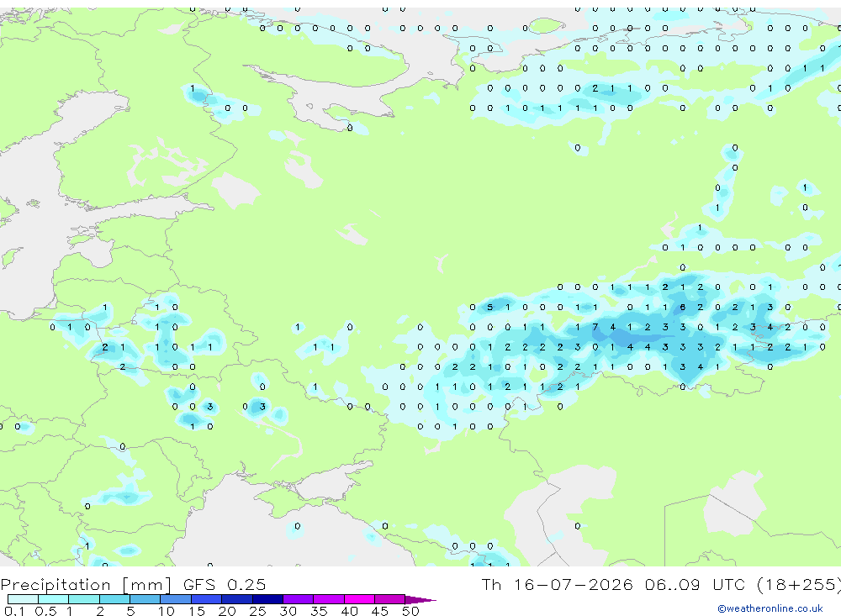Choose the 35–40 mm magenta legend swatch
The image size is (841, 616).
329,599
